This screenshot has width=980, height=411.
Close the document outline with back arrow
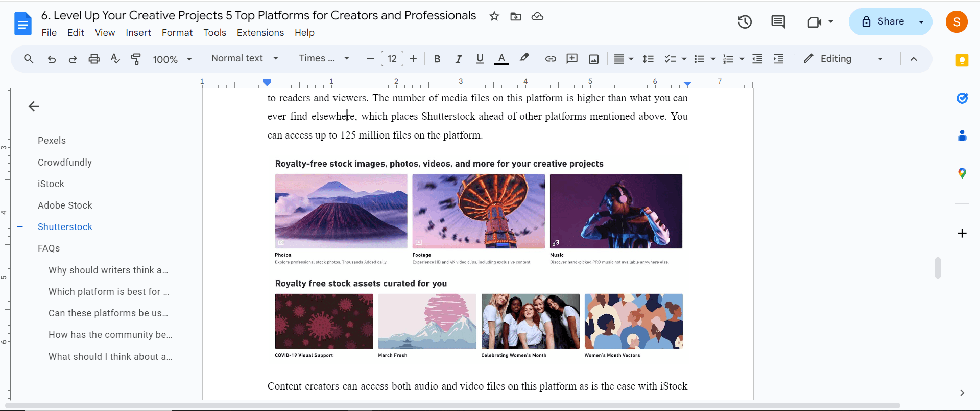pos(34,106)
